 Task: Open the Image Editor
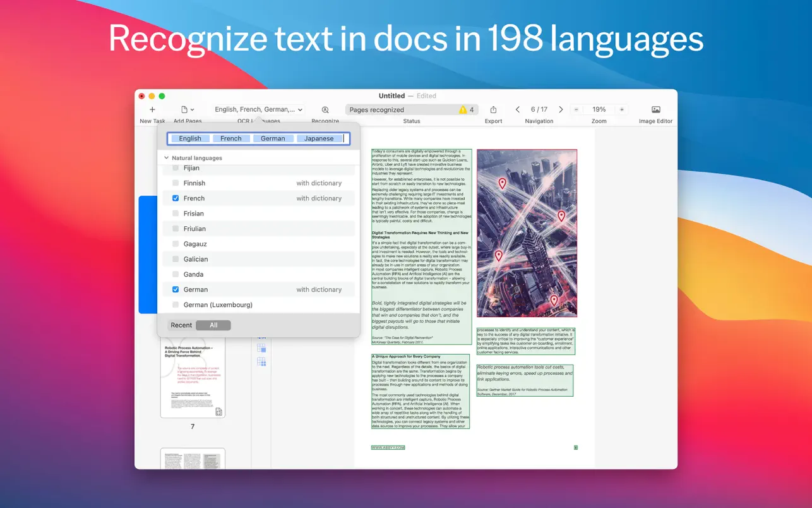pyautogui.click(x=655, y=109)
